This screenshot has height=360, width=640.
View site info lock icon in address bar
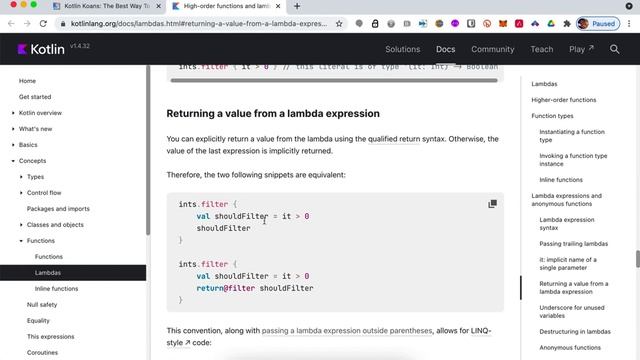tap(63, 24)
